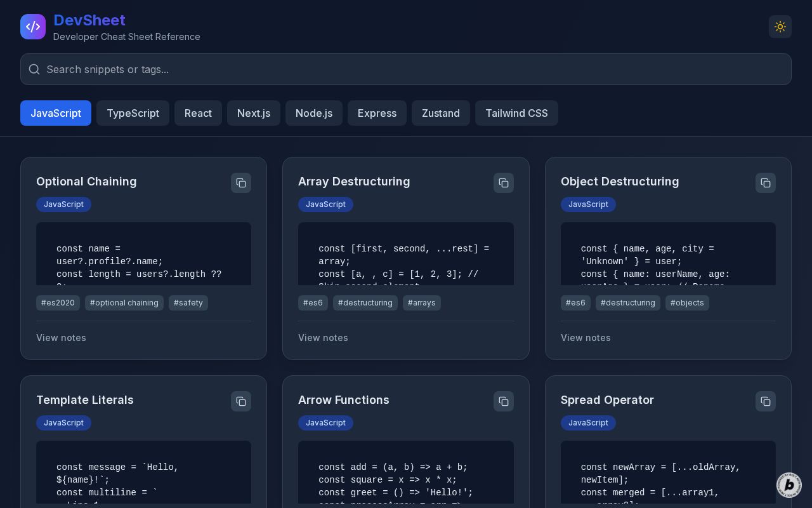The width and height of the screenshot is (812, 508).
Task: Click JavaScript badge on Arrow Functions card
Action: pos(325,423)
